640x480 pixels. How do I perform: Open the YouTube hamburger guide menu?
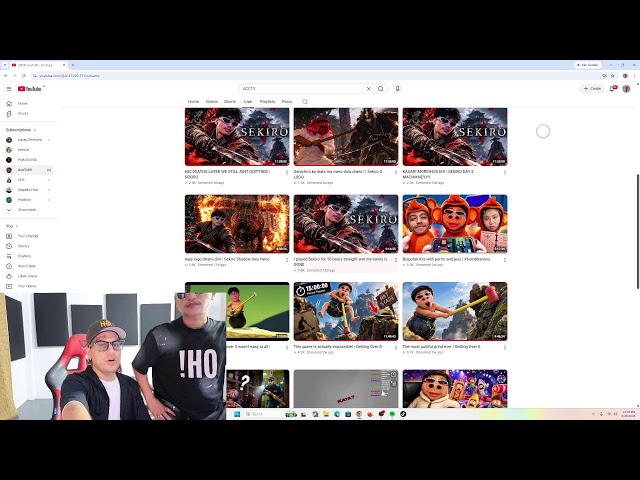click(x=9, y=89)
